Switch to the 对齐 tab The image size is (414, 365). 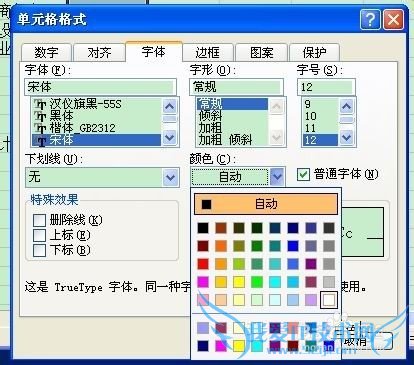pyautogui.click(x=99, y=53)
